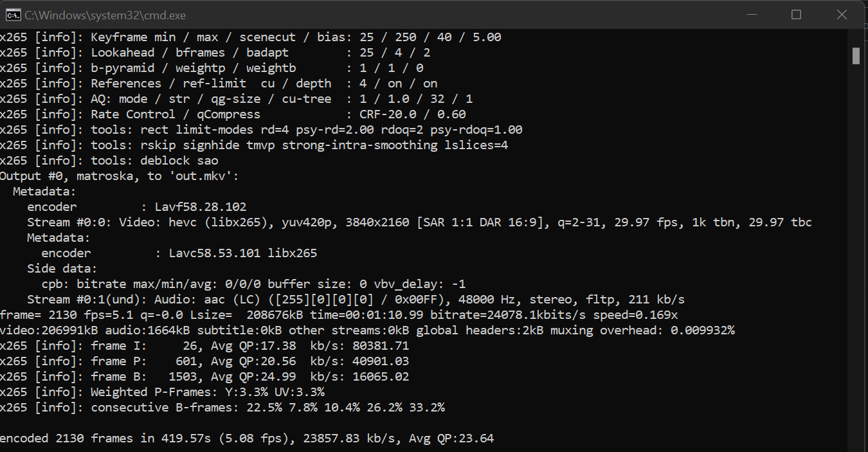This screenshot has width=868, height=452.
Task: Click the 'Weighted P-Frames' line
Action: [162, 392]
